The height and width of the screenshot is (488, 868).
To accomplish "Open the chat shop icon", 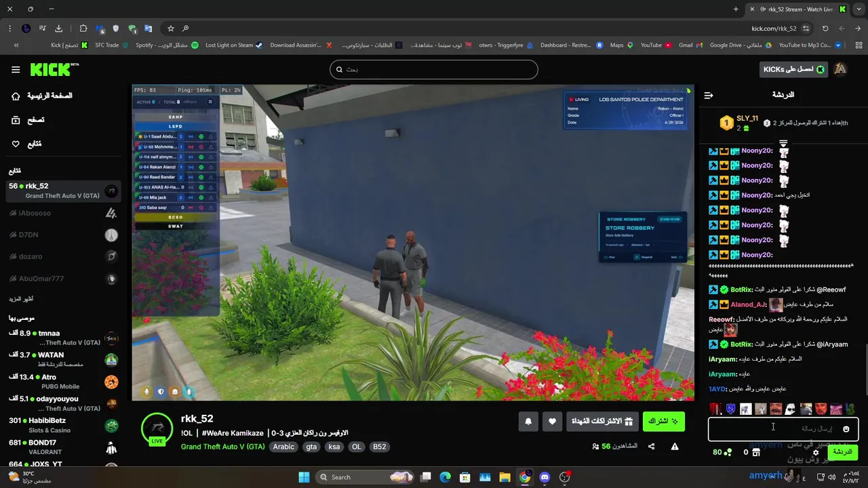I will [756, 452].
